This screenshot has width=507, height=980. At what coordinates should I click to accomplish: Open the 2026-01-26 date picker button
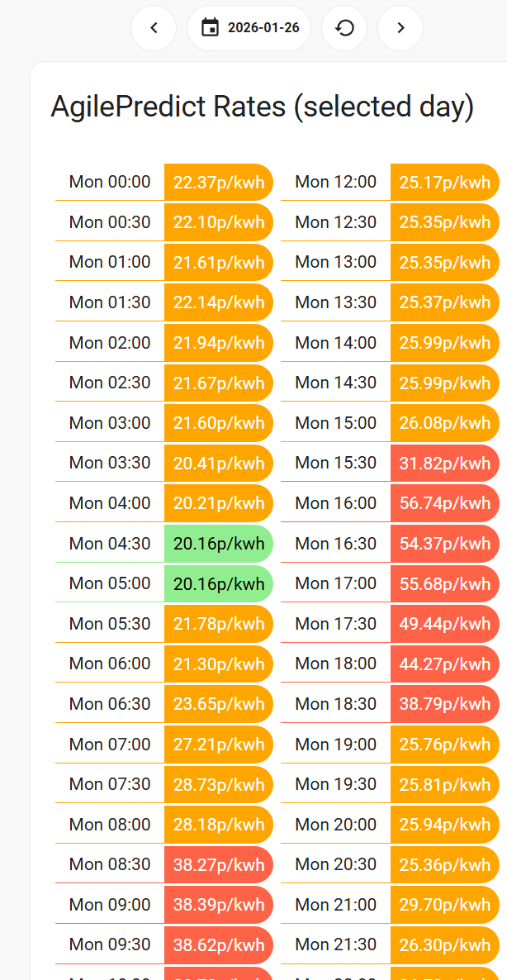pos(249,28)
